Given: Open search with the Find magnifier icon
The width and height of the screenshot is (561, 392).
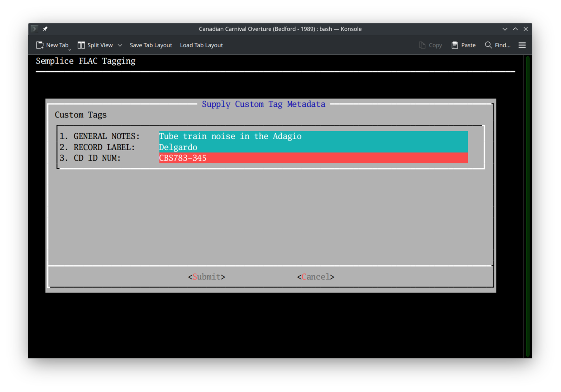Looking at the screenshot, I should pyautogui.click(x=488, y=45).
